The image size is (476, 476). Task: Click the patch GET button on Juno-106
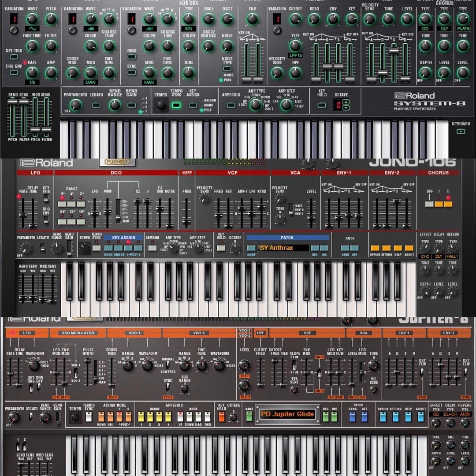click(354, 248)
